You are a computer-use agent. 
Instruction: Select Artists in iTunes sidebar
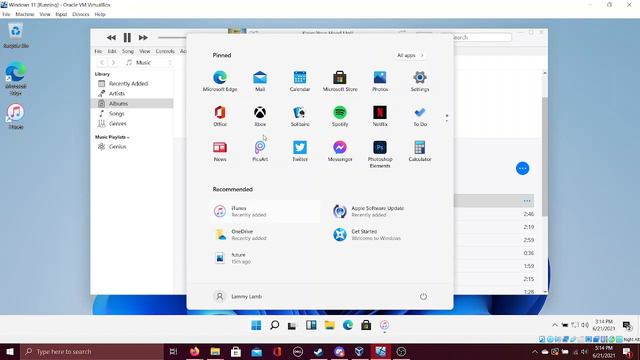pyautogui.click(x=132, y=93)
